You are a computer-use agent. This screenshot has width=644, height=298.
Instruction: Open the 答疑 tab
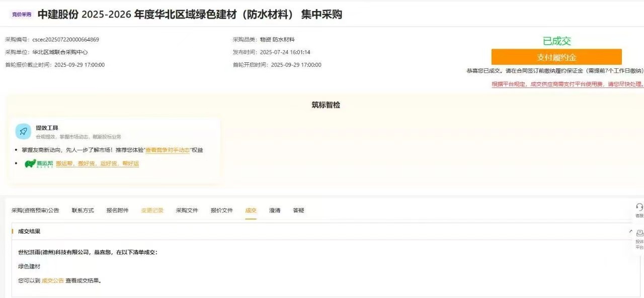click(x=298, y=211)
